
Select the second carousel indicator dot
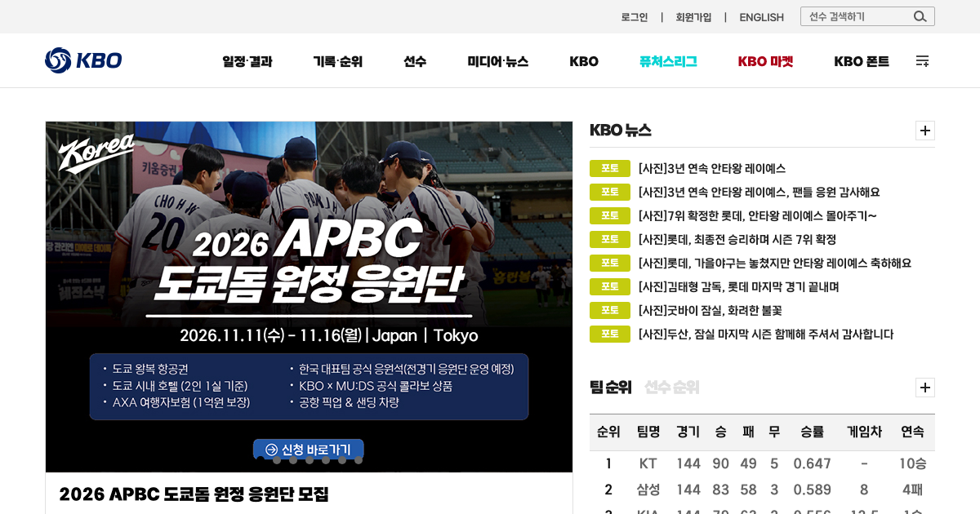pos(277,460)
